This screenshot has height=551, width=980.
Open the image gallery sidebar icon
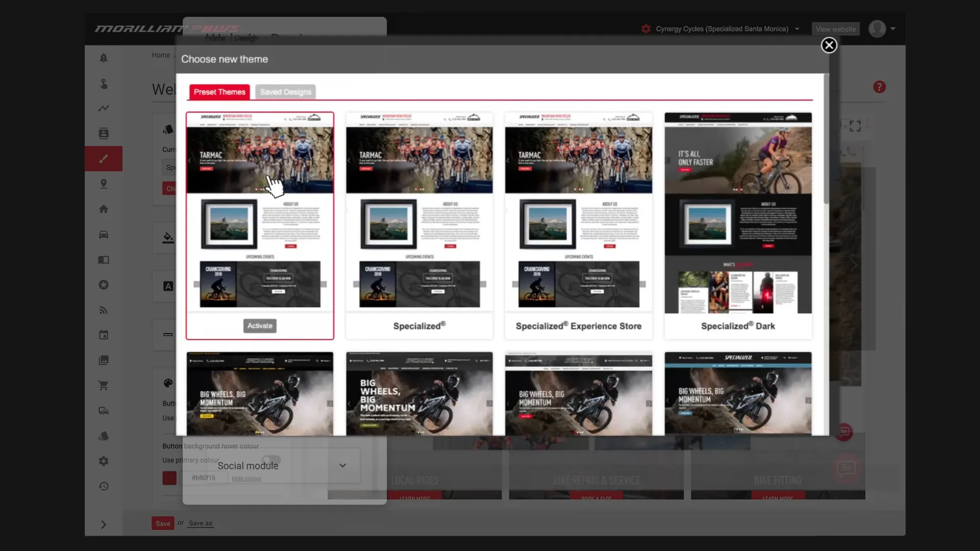104,360
